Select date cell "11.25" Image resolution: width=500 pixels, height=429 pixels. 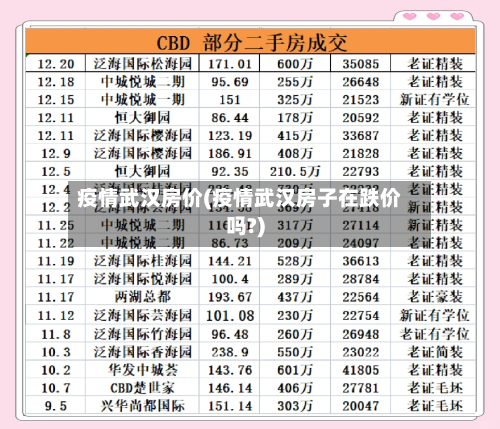tap(56, 226)
